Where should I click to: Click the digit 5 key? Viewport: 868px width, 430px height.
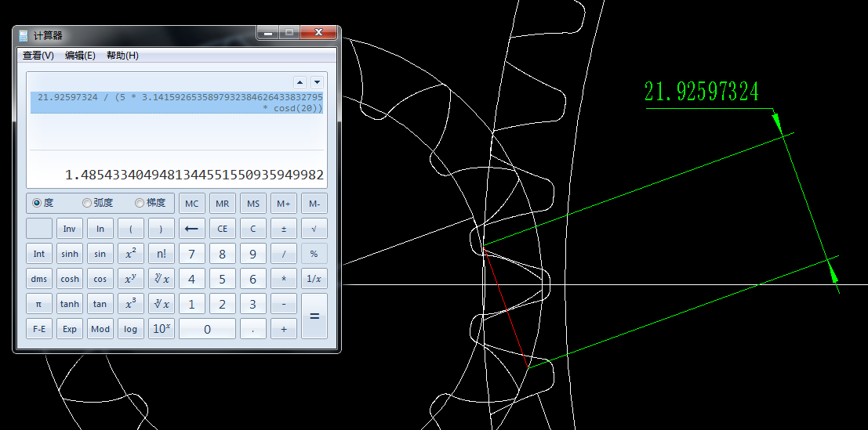point(223,279)
